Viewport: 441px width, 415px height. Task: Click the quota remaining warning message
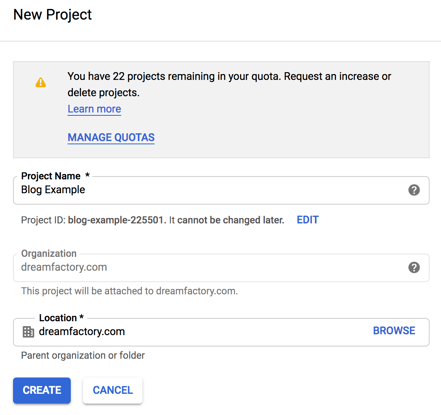click(229, 84)
